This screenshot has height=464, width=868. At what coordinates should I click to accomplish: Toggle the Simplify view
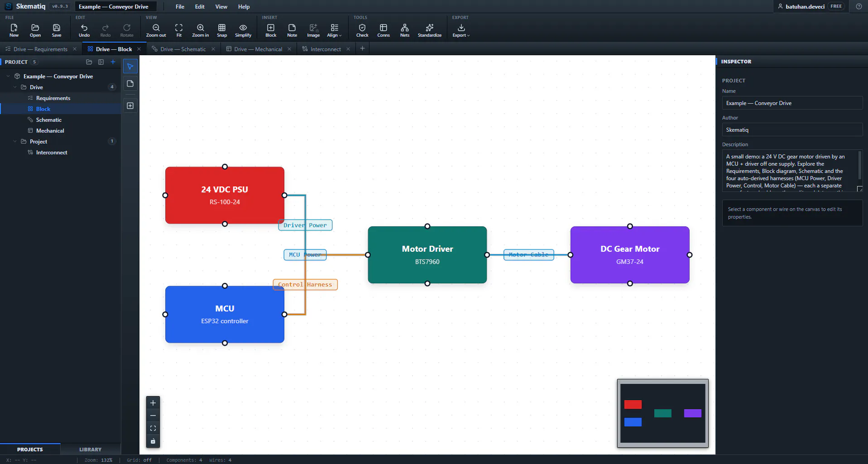243,30
